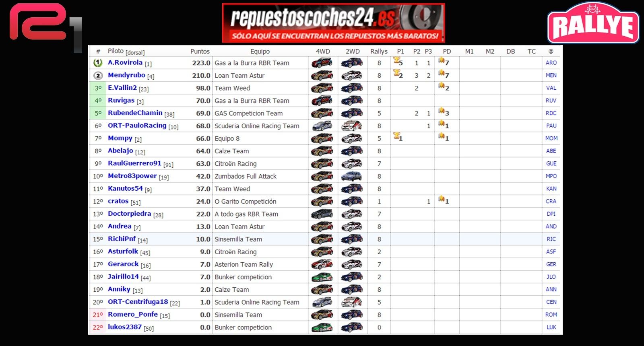Open RubendeChamin driver profile
The height and width of the screenshot is (346, 644).
tap(135, 113)
